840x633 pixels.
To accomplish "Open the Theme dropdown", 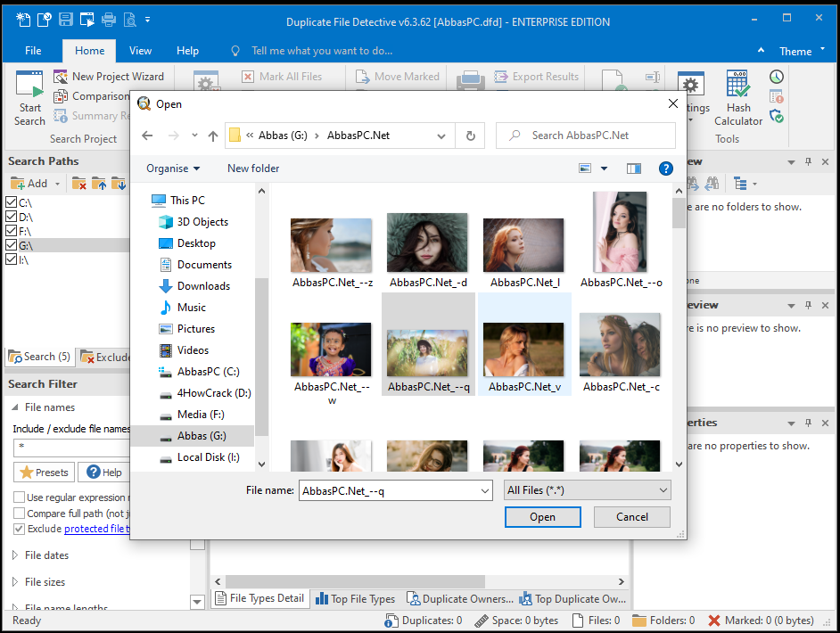I will tap(802, 52).
